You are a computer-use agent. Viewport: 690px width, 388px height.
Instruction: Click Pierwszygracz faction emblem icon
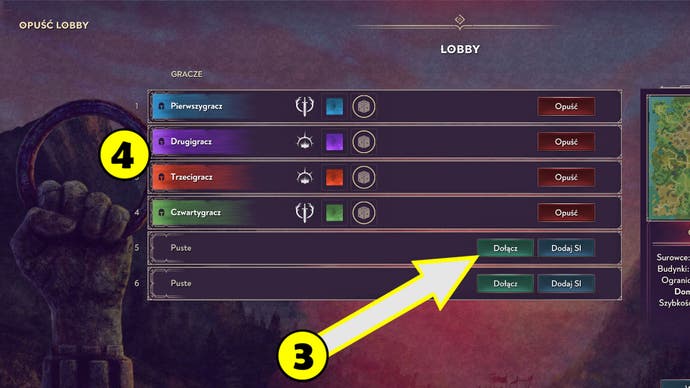point(304,106)
